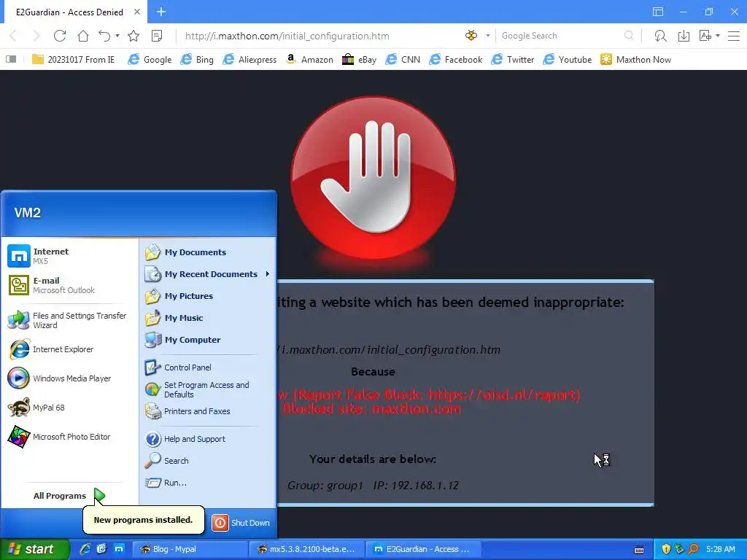Open the hamburger main menu
The width and height of the screenshot is (747, 560).
[734, 36]
